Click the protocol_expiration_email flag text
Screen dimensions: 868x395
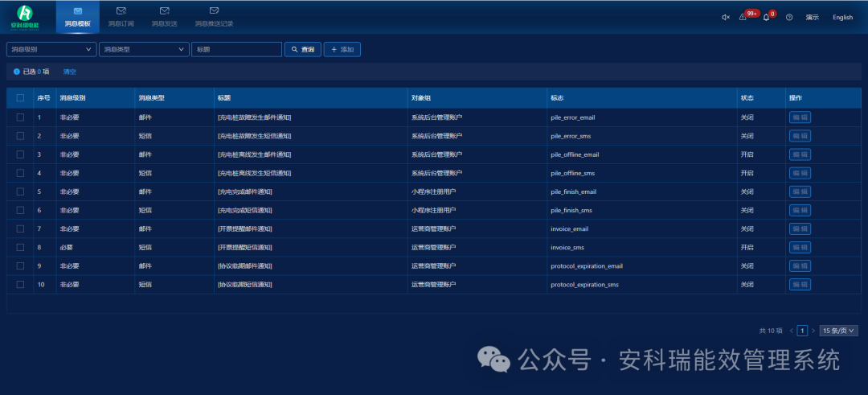(x=587, y=266)
